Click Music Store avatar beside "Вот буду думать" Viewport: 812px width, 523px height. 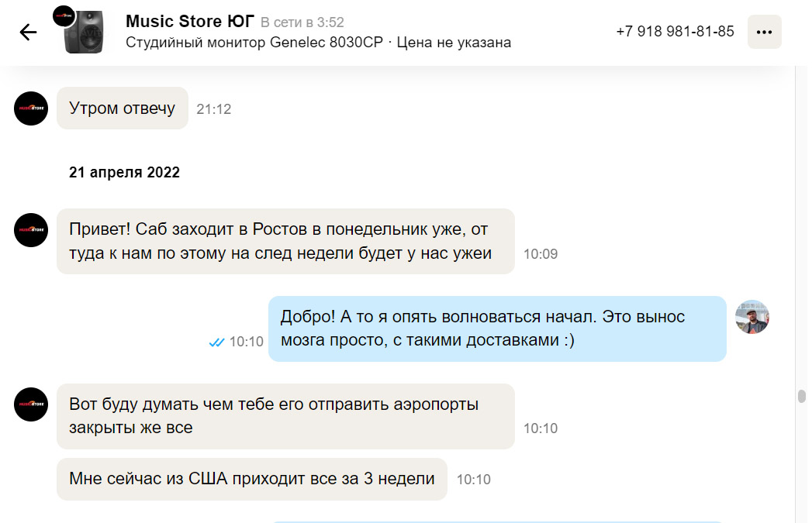click(x=31, y=404)
